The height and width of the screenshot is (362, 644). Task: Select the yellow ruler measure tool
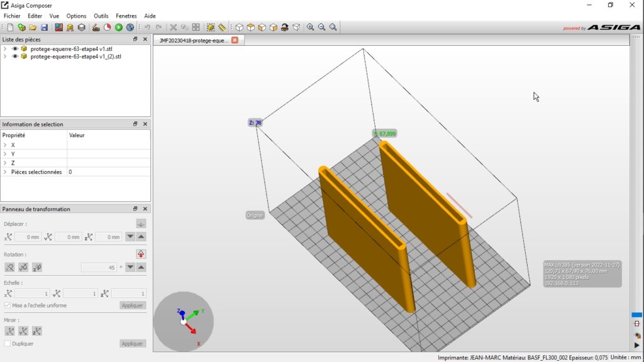coord(222,28)
